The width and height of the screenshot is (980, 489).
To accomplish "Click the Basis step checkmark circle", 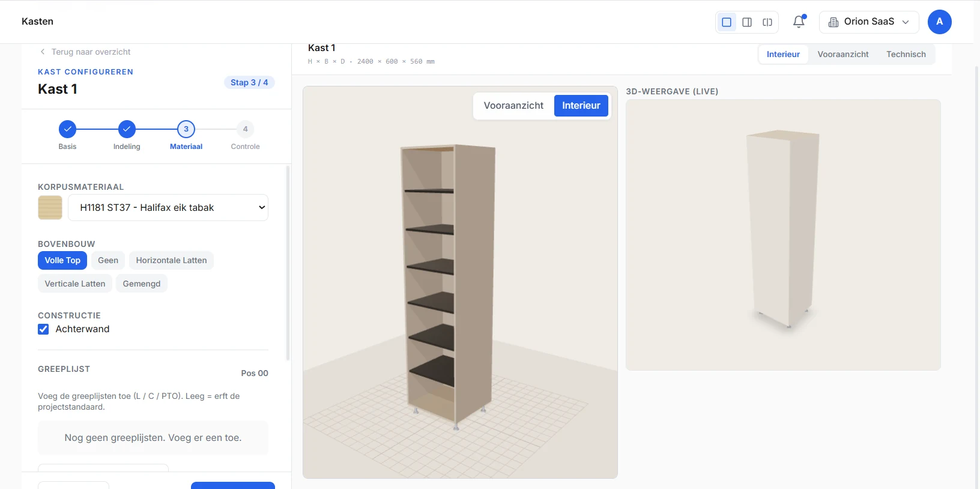I will pyautogui.click(x=67, y=129).
